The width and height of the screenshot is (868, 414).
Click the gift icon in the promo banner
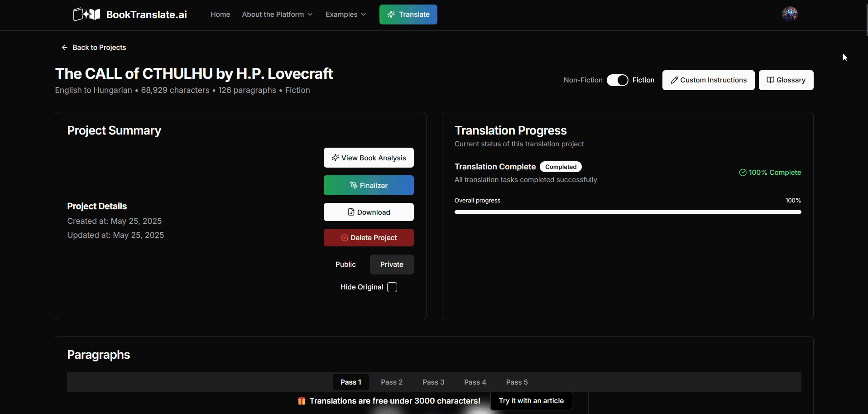pyautogui.click(x=302, y=401)
